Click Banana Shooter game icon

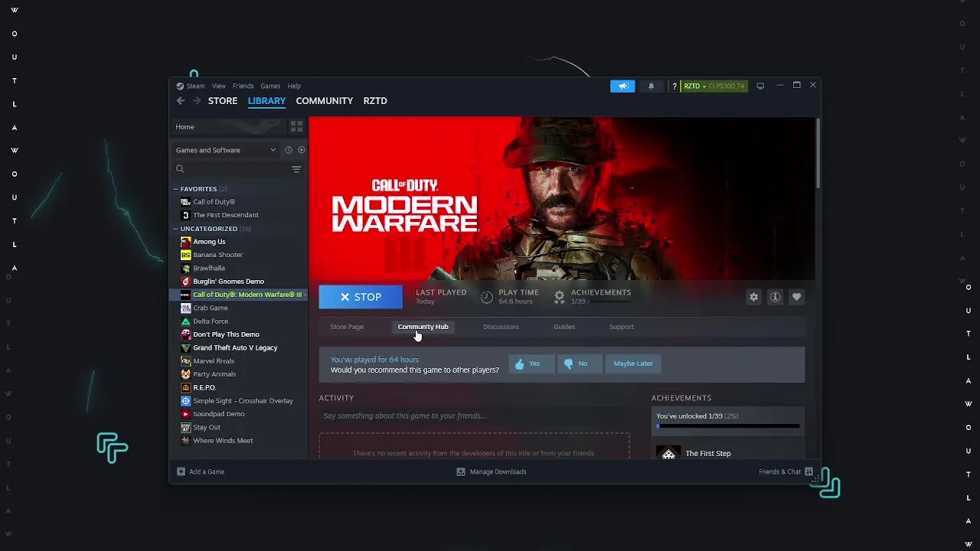point(185,255)
